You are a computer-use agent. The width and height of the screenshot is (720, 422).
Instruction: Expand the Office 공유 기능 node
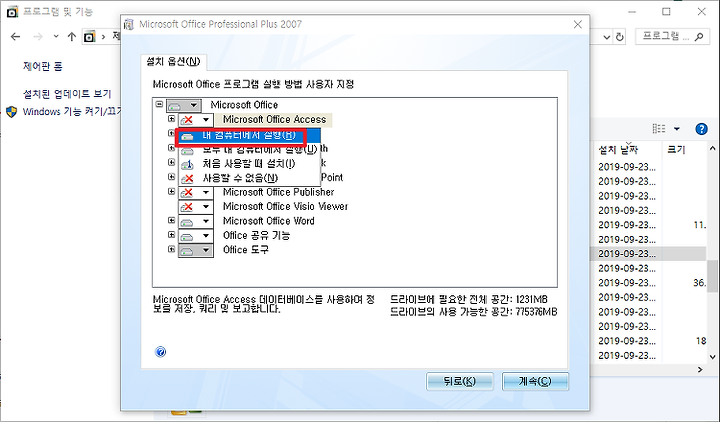click(171, 235)
